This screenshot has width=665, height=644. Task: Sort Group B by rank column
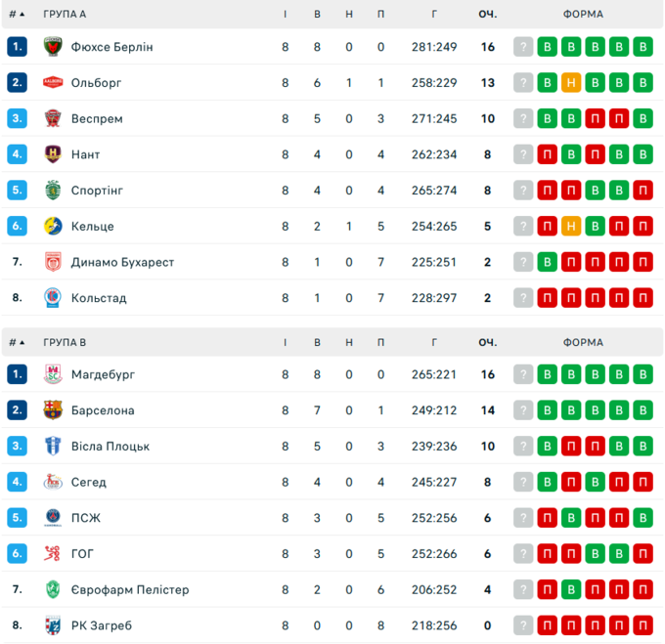[x=17, y=342]
